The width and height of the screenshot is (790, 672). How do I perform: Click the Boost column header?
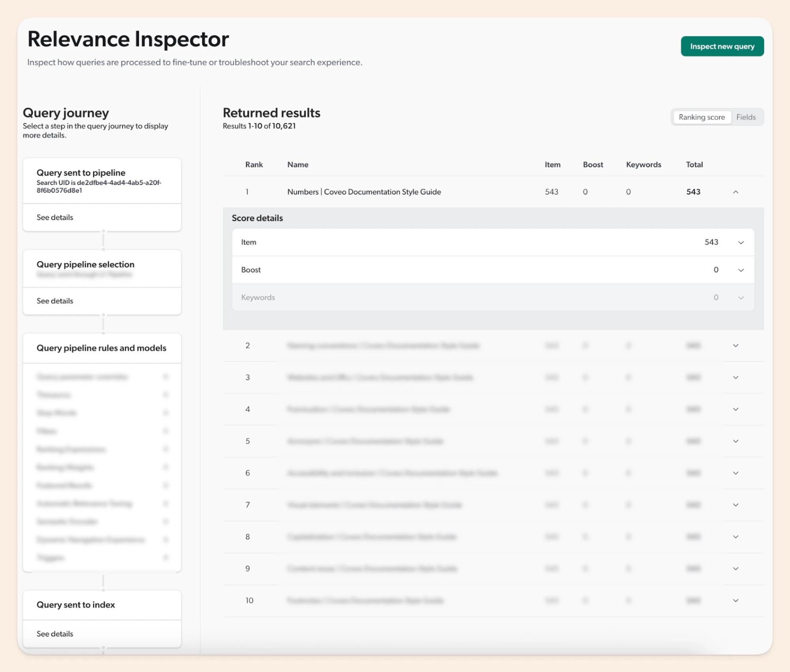[593, 165]
